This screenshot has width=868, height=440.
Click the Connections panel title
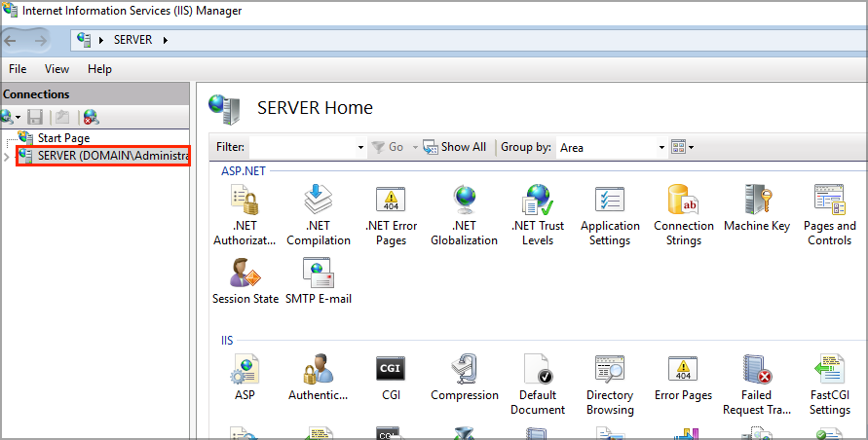pyautogui.click(x=36, y=94)
